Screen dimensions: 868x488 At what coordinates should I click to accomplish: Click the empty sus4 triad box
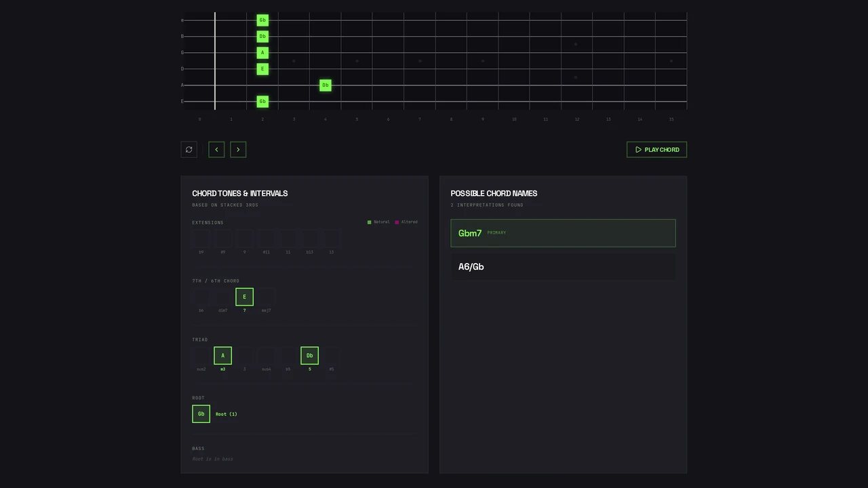[x=267, y=356]
